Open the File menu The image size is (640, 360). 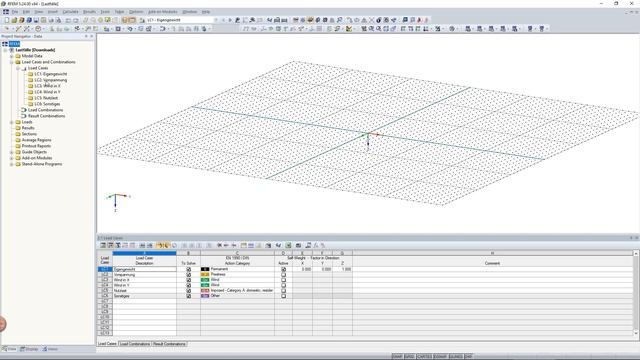click(x=15, y=12)
